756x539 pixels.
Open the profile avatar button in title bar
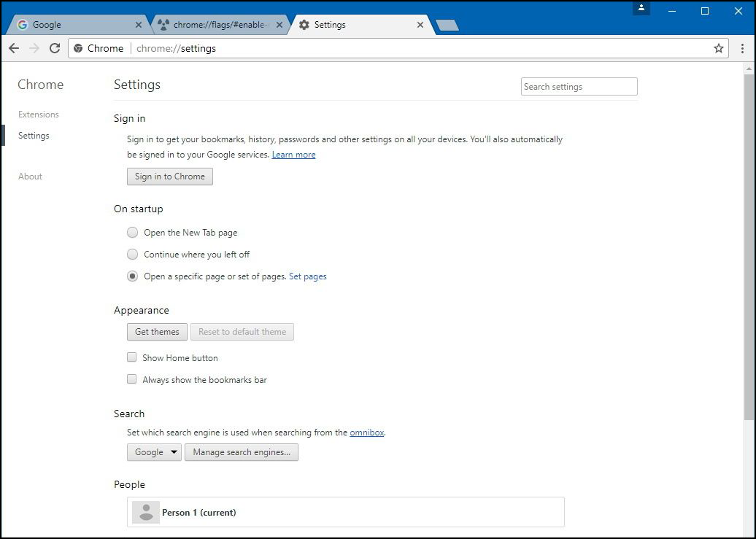pos(641,8)
